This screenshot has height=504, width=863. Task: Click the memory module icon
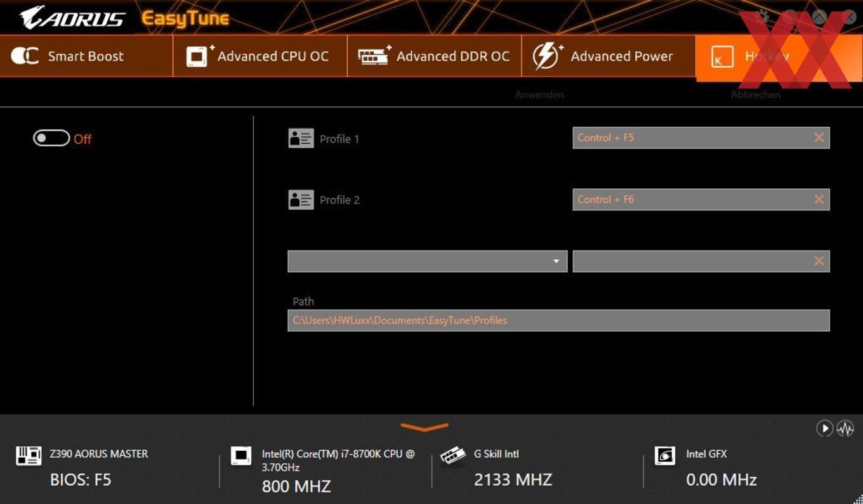(453, 456)
